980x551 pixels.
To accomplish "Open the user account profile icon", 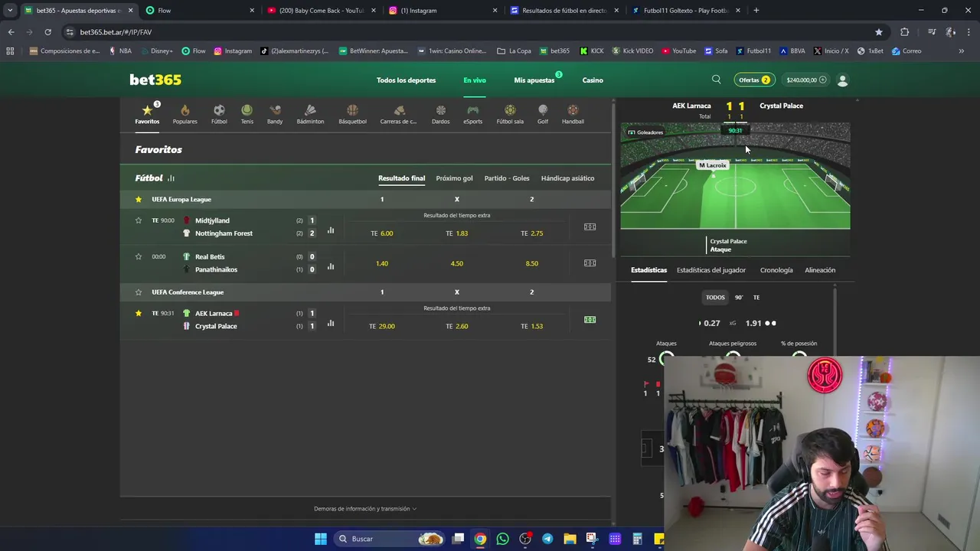I will [x=843, y=80].
